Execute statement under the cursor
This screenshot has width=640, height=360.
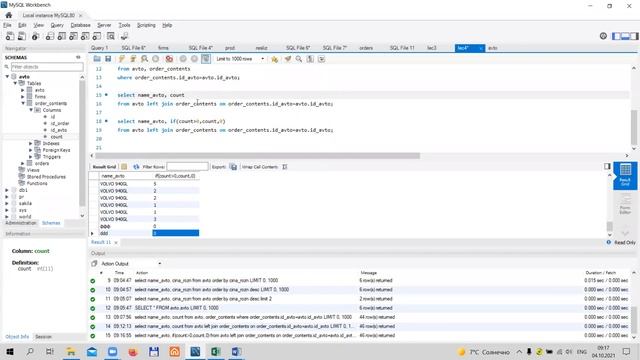coord(133,59)
